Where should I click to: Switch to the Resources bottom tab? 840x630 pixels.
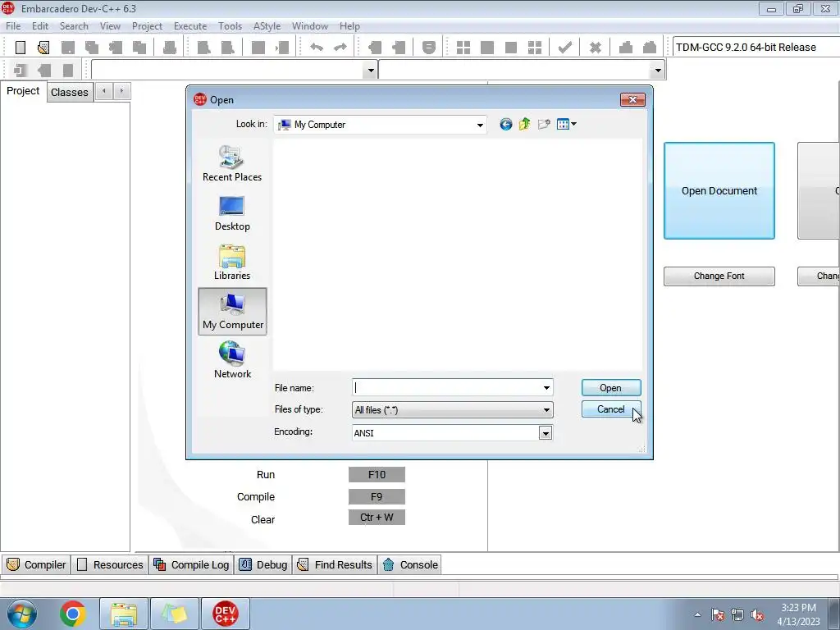[x=111, y=564]
